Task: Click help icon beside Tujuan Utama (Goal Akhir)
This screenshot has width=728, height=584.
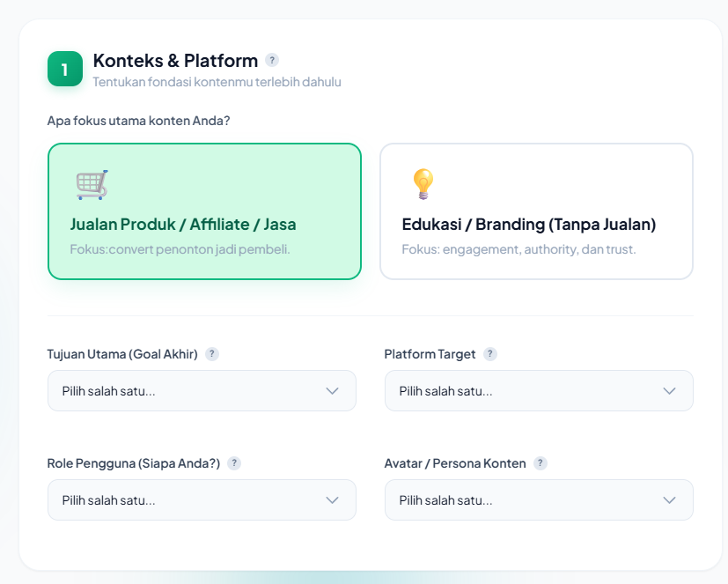Action: tap(212, 354)
